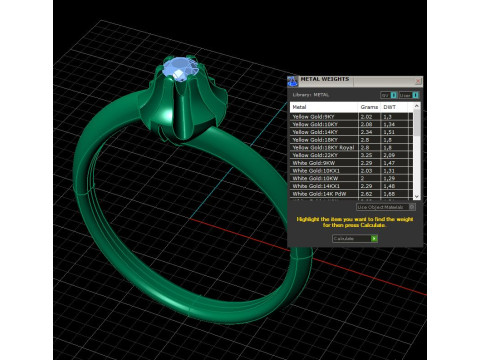Click the 3.25 grams value
480x360 pixels.
tap(366, 155)
